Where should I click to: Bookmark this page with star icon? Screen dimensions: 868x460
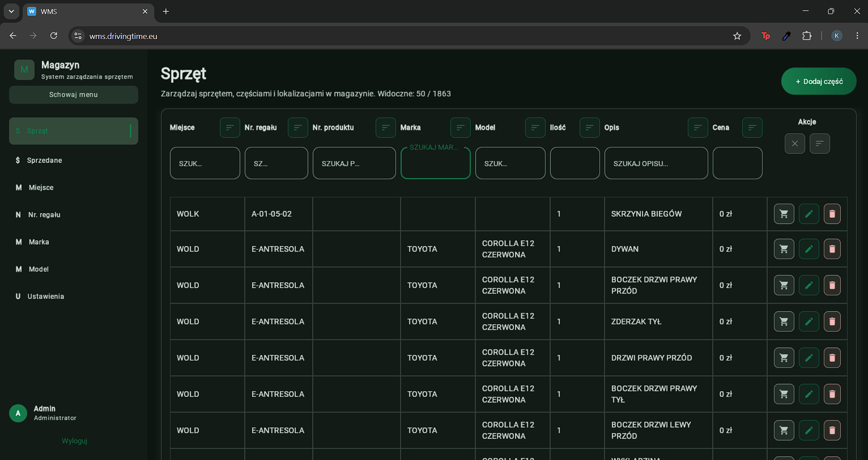click(x=737, y=36)
